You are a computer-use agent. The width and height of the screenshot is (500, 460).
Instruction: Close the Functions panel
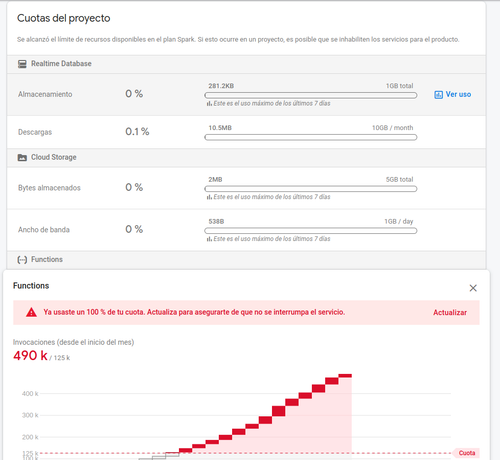473,288
